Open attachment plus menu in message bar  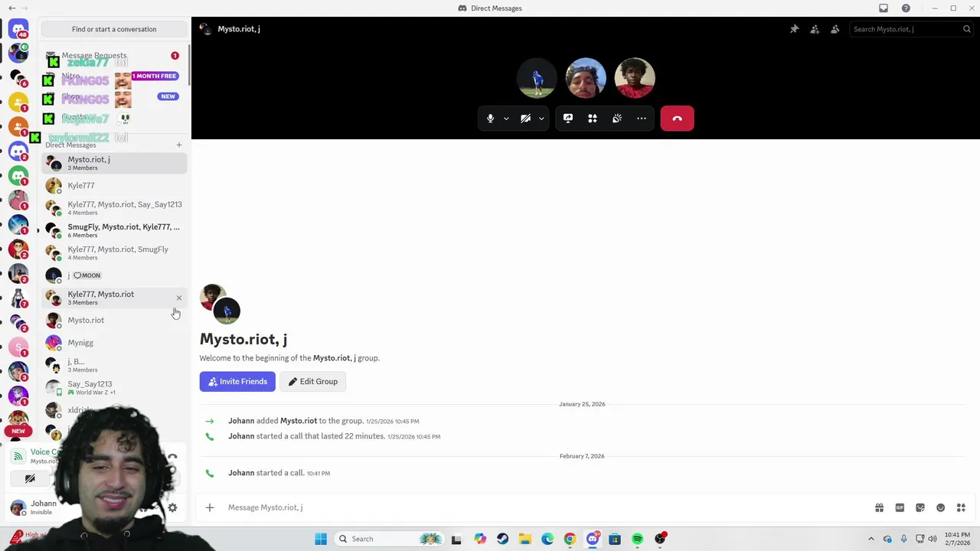[x=210, y=507]
